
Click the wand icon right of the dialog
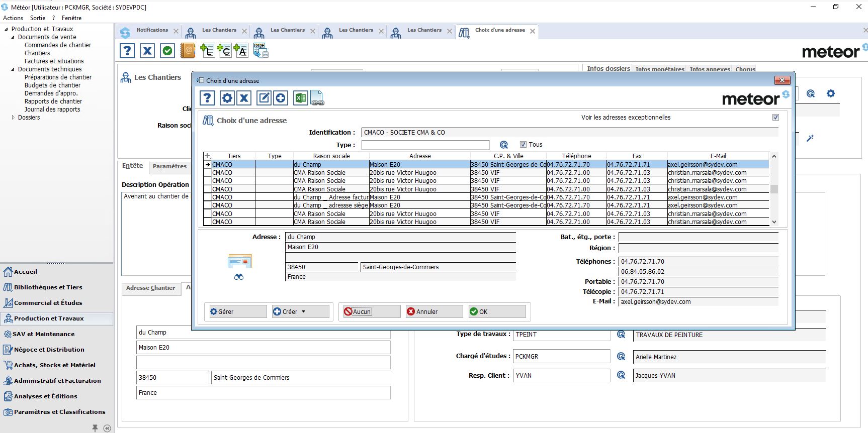(810, 138)
